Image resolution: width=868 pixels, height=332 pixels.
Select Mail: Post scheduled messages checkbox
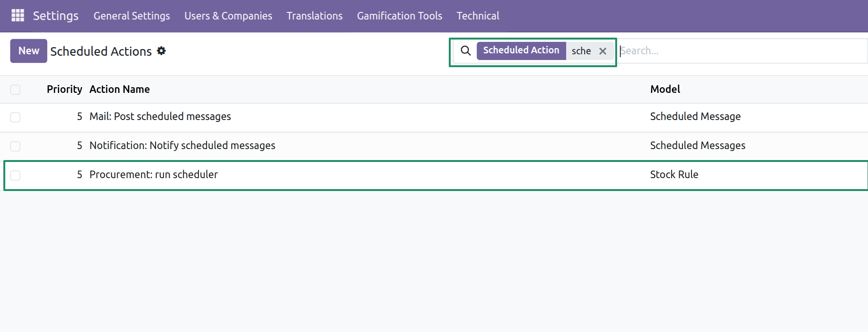(x=15, y=117)
